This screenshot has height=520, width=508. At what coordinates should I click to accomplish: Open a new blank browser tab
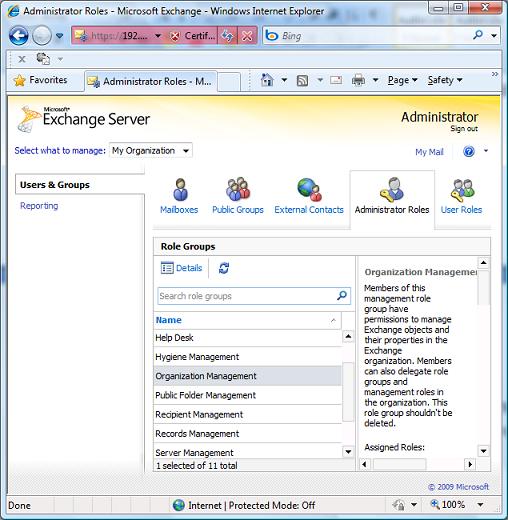coord(229,82)
